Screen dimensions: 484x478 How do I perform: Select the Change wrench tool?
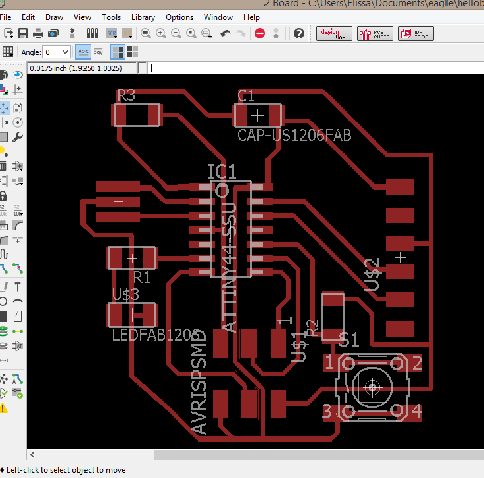click(x=18, y=137)
